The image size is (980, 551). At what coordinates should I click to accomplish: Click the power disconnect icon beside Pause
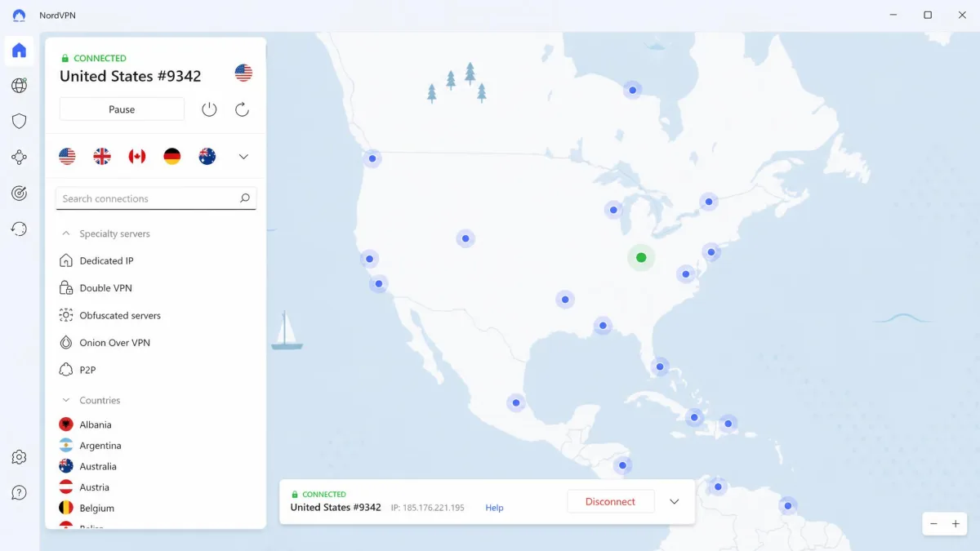(x=209, y=109)
